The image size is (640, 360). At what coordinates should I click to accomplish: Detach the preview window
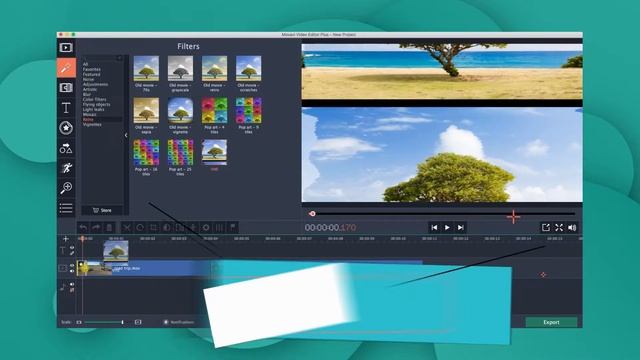pyautogui.click(x=546, y=227)
